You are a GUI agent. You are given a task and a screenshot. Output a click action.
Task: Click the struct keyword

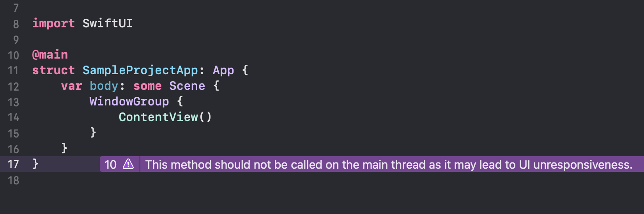point(53,70)
